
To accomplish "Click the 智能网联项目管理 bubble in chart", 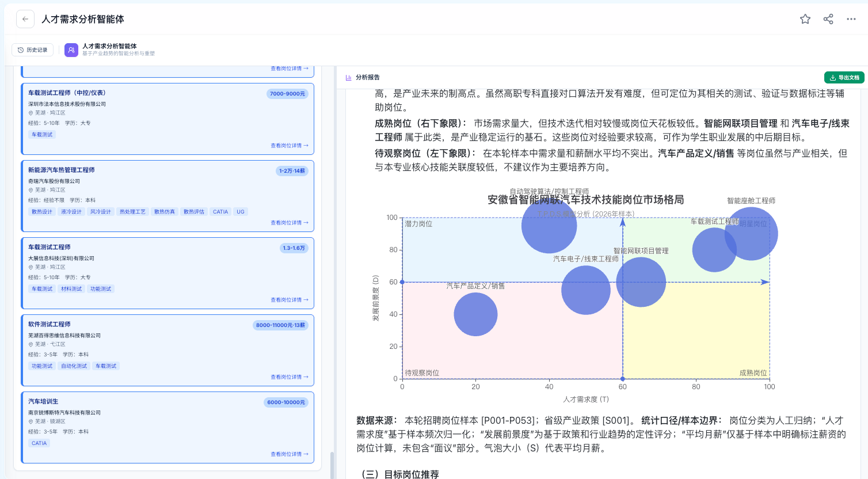I will (x=641, y=282).
